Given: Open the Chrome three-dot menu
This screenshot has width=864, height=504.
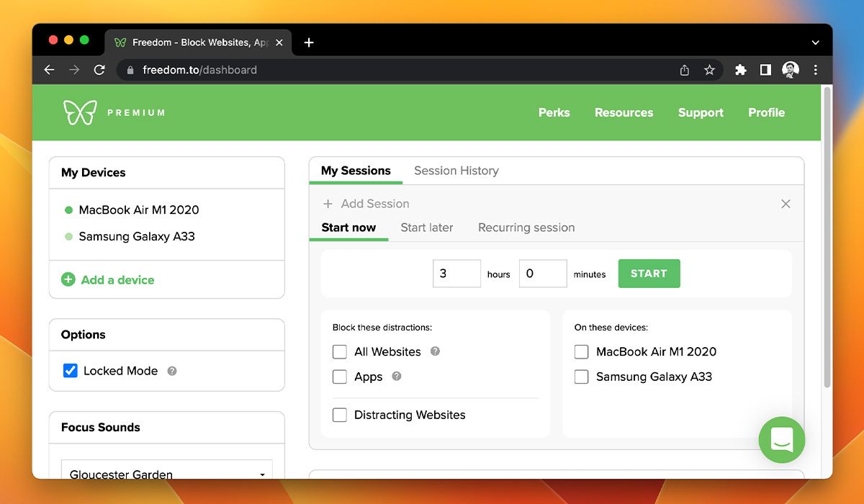Looking at the screenshot, I should coord(815,70).
